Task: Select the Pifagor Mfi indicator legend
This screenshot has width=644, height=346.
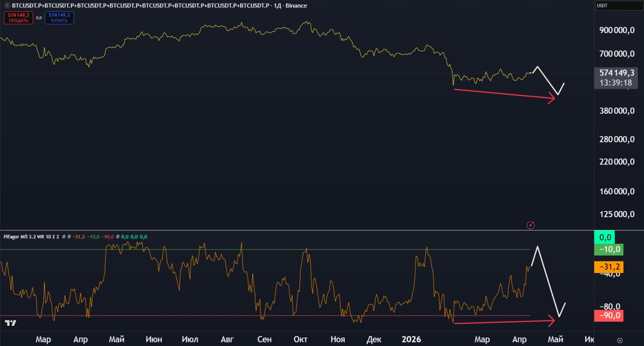Action: (31, 237)
